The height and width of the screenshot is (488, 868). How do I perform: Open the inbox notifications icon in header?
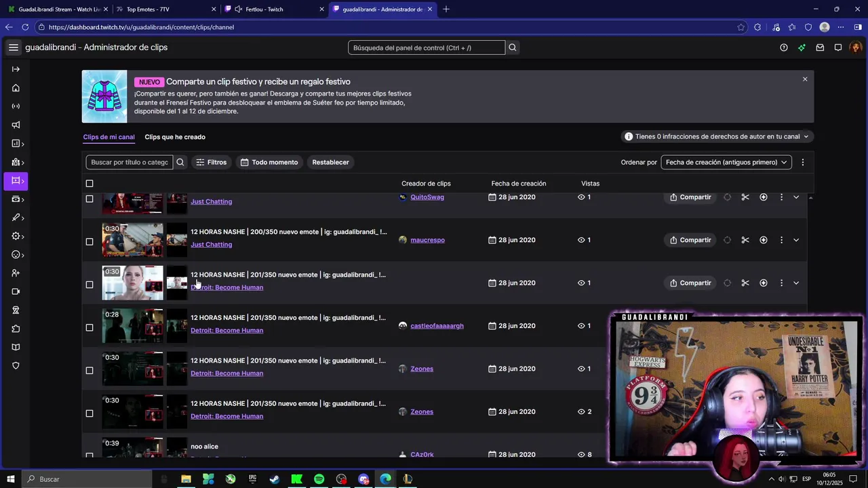pyautogui.click(x=820, y=47)
